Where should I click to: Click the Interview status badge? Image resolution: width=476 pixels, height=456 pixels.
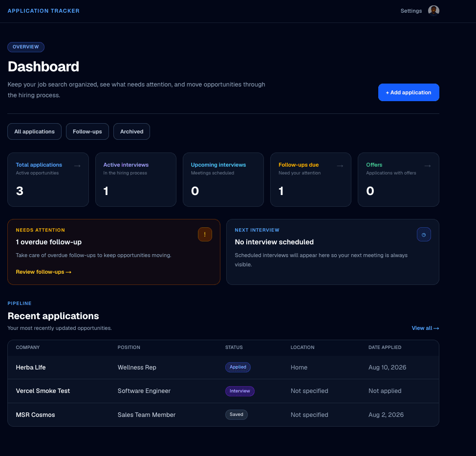240,391
